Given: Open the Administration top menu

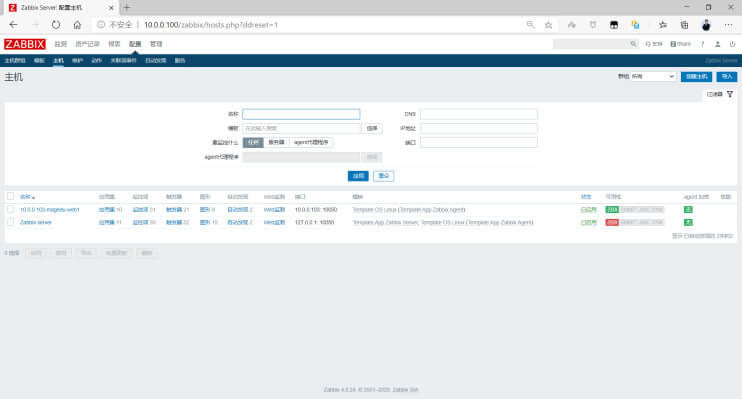Looking at the screenshot, I should 156,44.
